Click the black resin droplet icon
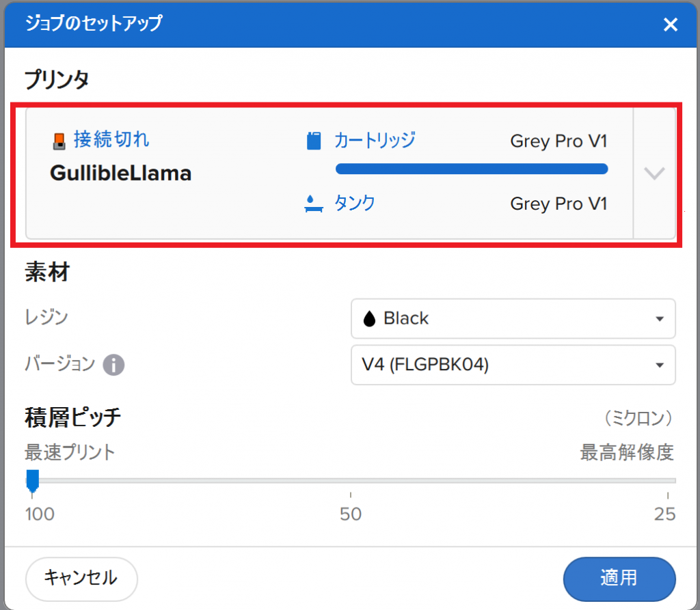The image size is (700, 610). coord(369,318)
